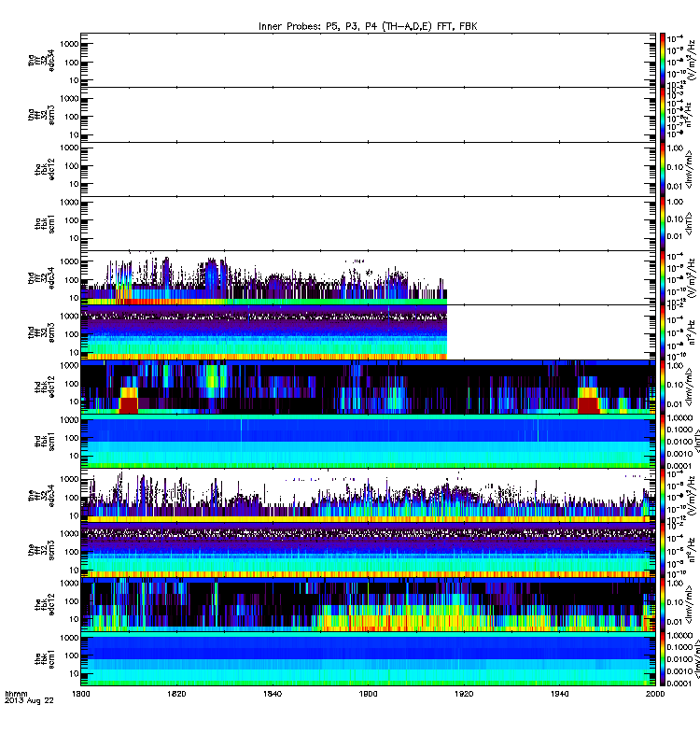
Task: Select the blank tha fbk edc12 panel
Action: (x=368, y=169)
